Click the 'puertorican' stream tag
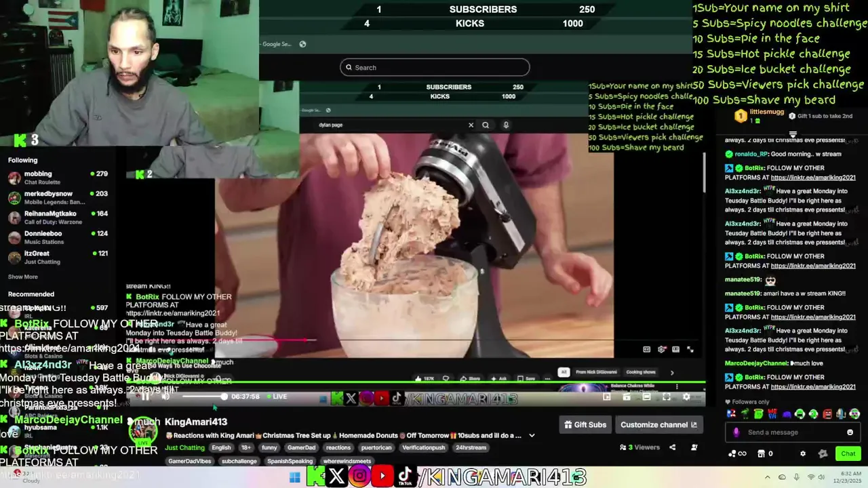Screen dimensions: 868x488 tap(377, 448)
